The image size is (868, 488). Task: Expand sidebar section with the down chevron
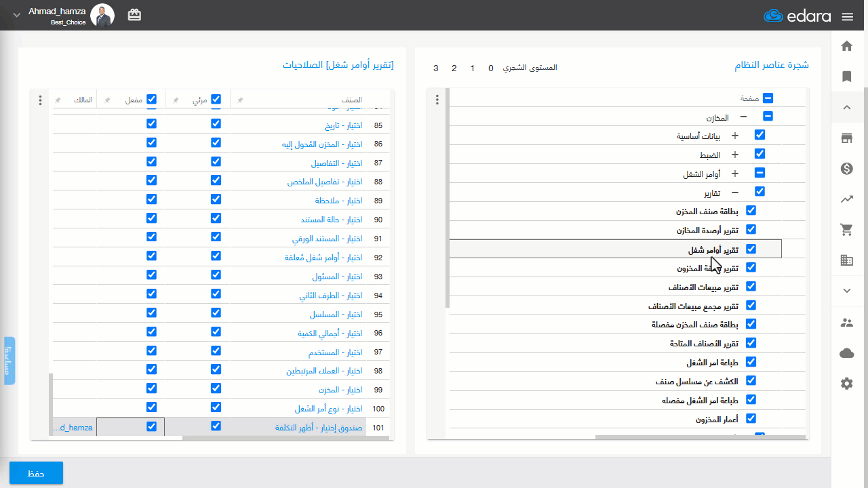click(846, 291)
